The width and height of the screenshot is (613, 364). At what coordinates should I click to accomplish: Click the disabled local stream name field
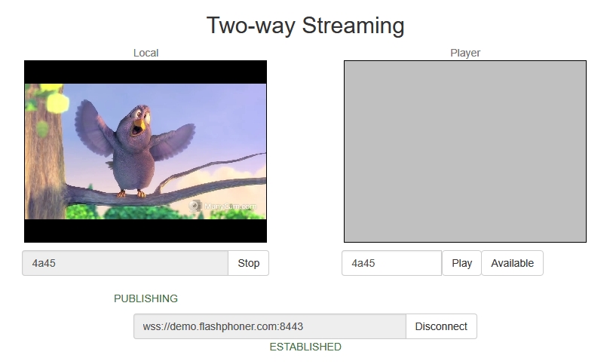[125, 263]
